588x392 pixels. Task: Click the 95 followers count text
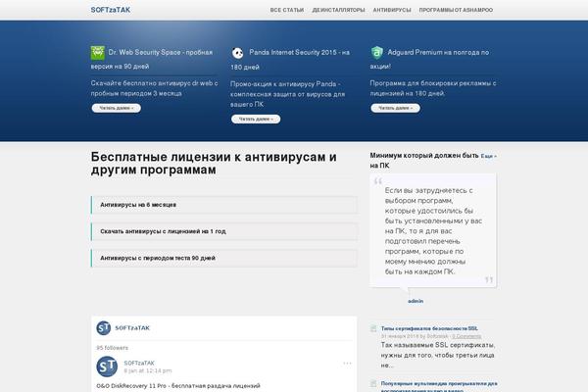(x=112, y=348)
